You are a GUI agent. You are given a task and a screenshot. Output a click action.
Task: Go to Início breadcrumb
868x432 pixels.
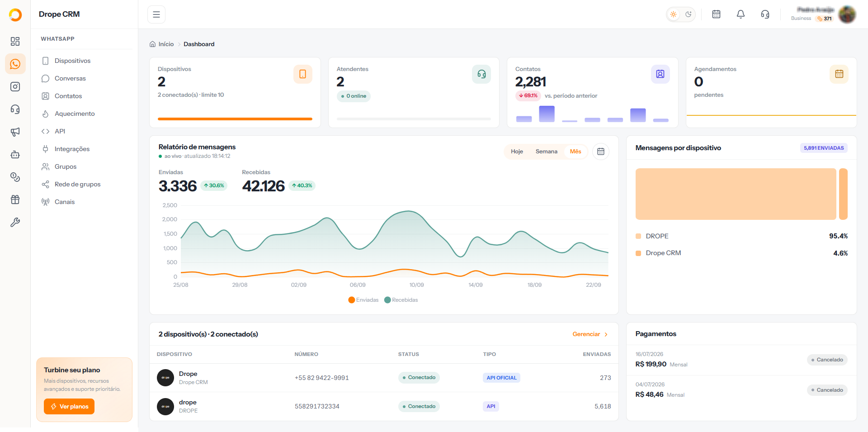(x=162, y=44)
